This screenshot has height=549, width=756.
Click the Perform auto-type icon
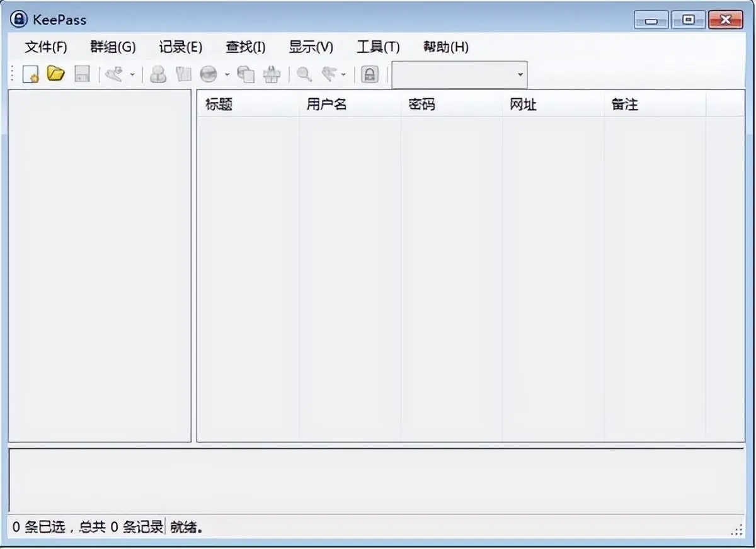pyautogui.click(x=272, y=74)
